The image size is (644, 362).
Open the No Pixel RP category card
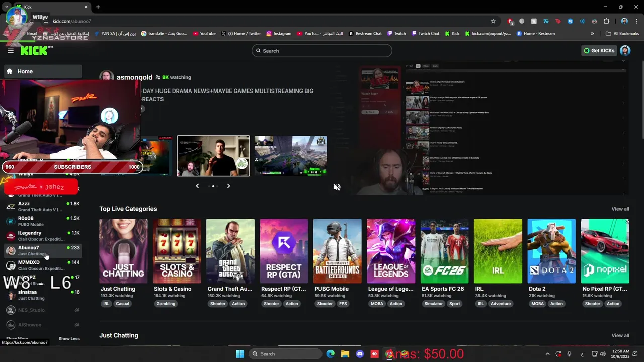pos(605,251)
